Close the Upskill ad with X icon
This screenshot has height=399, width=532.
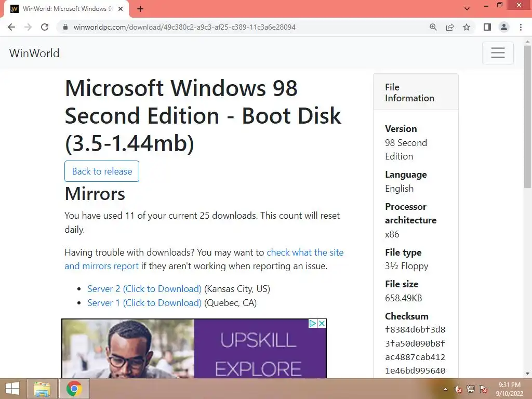(322, 323)
